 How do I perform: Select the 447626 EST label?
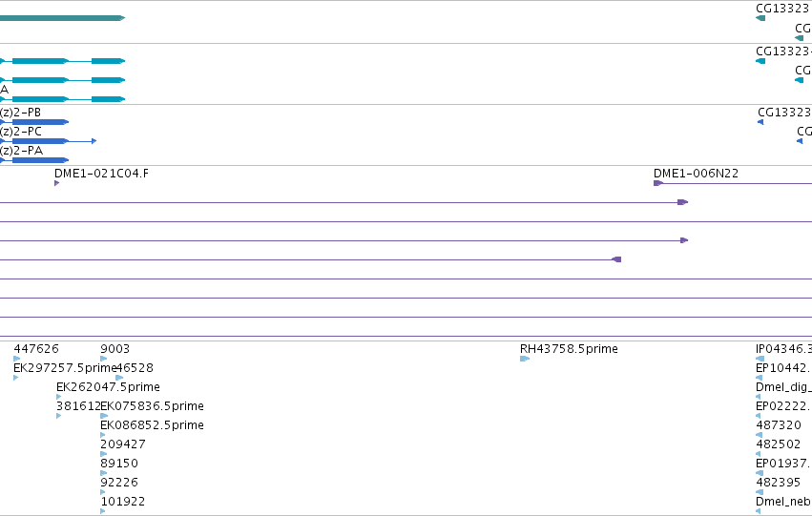coord(36,349)
